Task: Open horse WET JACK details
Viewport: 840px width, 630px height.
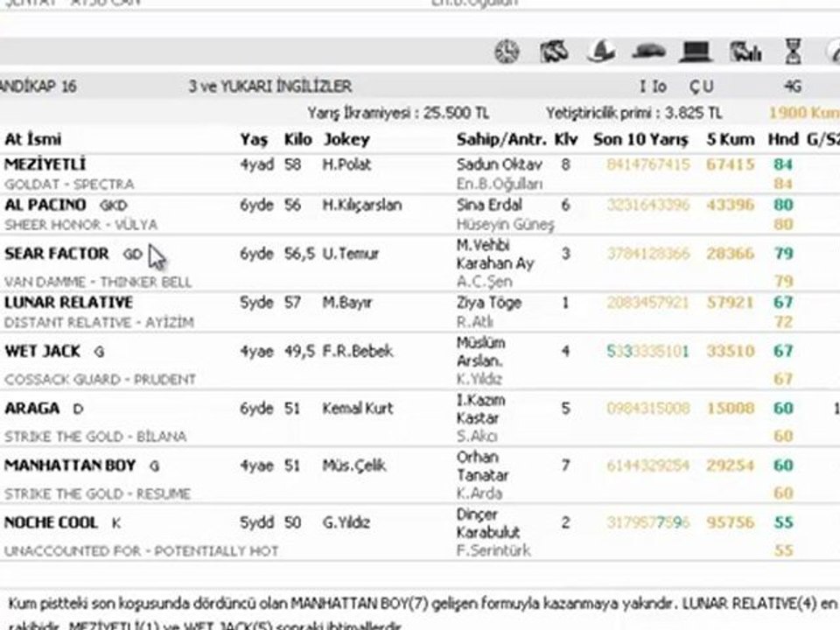Action: 42,351
